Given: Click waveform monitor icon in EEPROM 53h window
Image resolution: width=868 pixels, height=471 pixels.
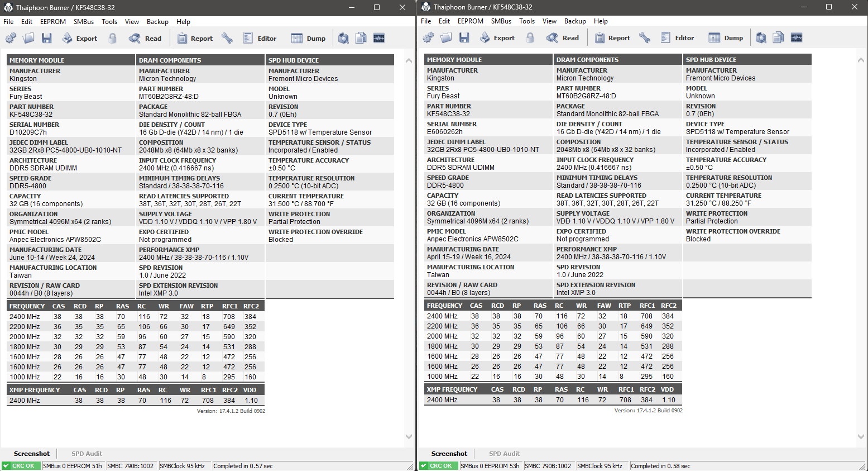Looking at the screenshot, I should click(x=797, y=37).
